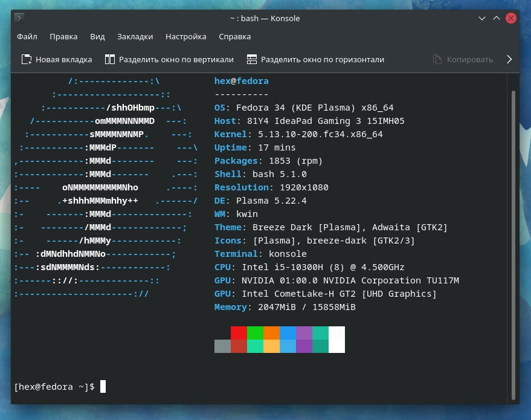Click the Theme: Breeze Dark line
This screenshot has width=531, height=420.
point(331,227)
